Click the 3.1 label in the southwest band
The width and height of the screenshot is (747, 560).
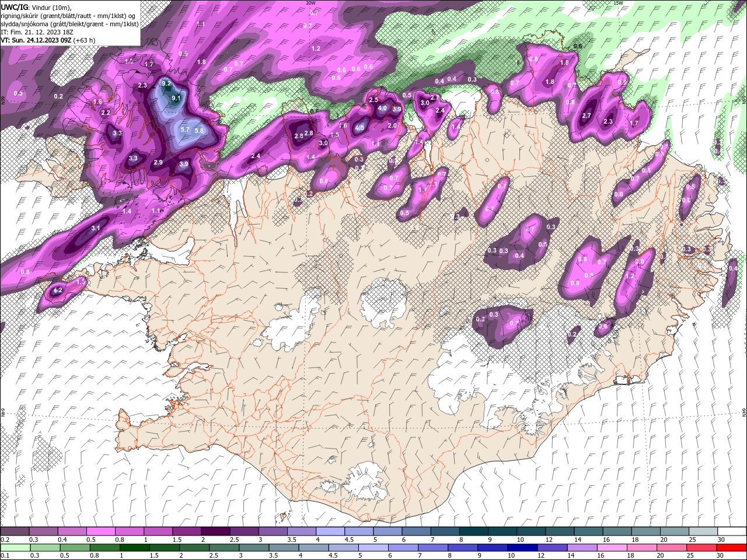96,228
